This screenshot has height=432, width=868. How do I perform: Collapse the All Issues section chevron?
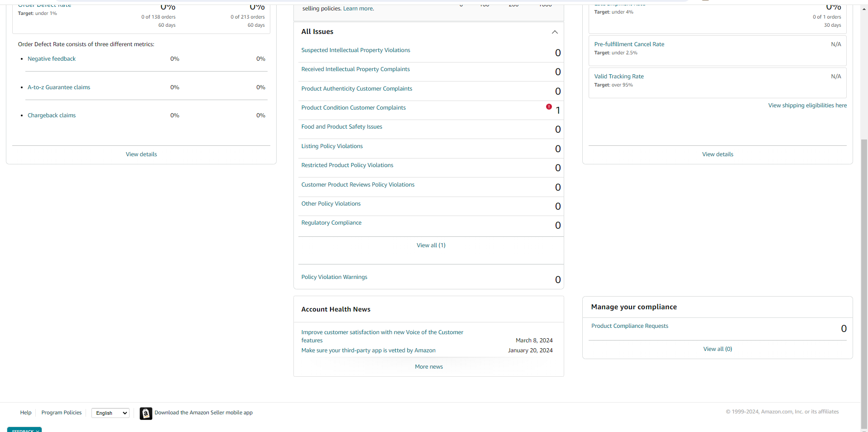(555, 32)
